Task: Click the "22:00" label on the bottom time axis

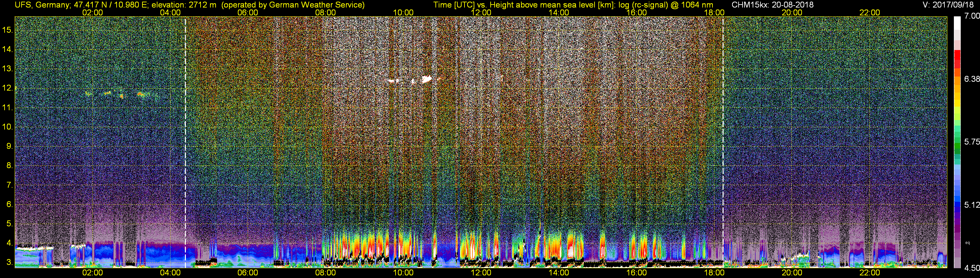Action: click(870, 273)
